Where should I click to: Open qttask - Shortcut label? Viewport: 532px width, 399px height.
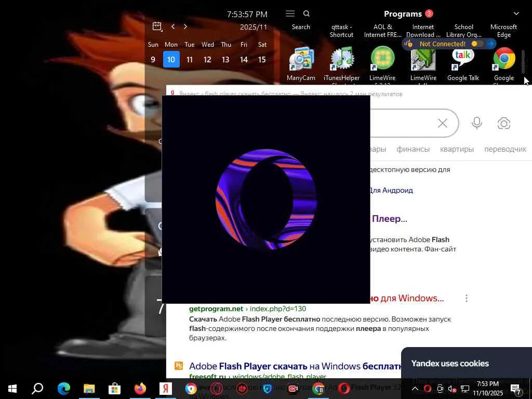[x=342, y=31]
